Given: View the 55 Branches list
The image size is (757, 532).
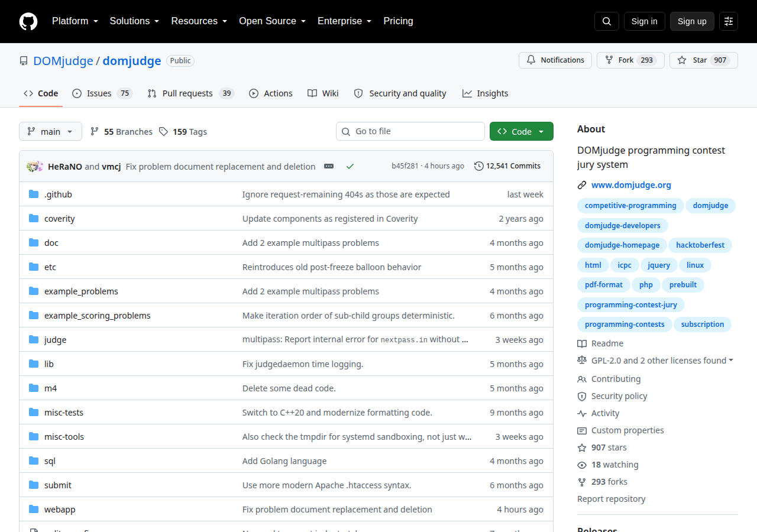Looking at the screenshot, I should [x=121, y=132].
